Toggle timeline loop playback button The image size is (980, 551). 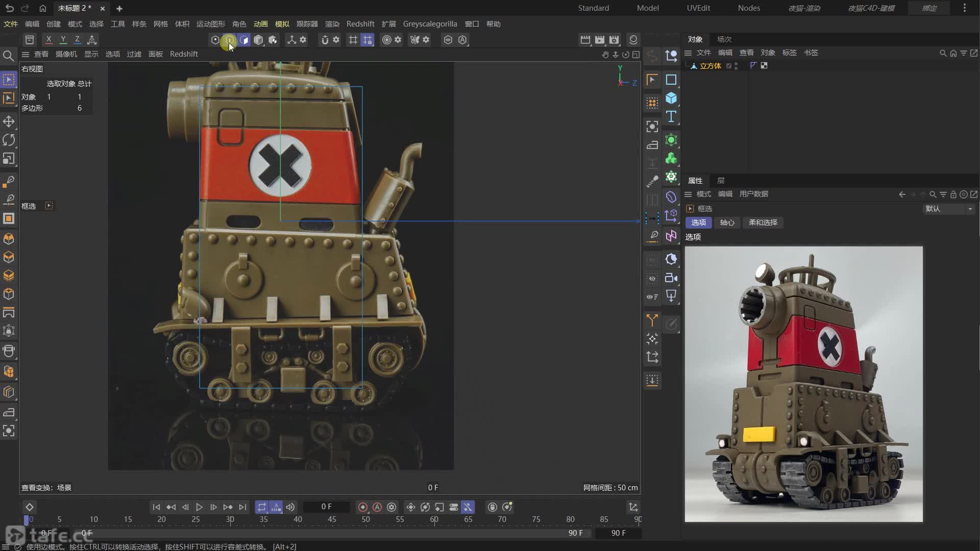261,507
